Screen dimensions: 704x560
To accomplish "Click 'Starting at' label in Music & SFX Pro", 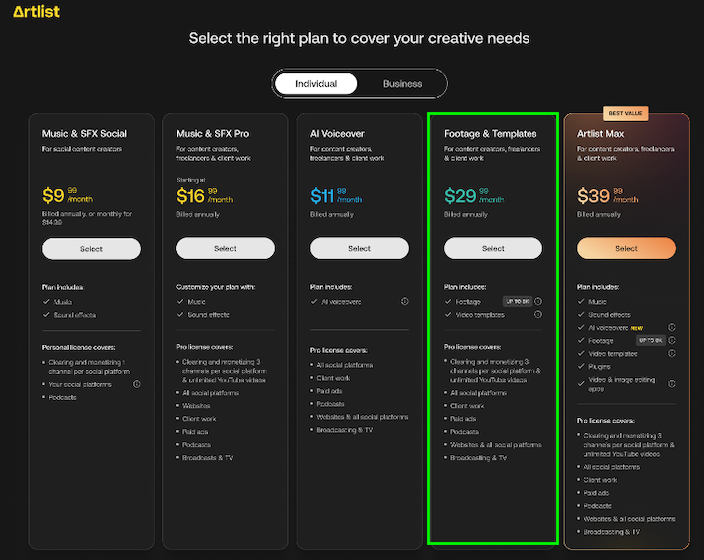I will pyautogui.click(x=190, y=180).
